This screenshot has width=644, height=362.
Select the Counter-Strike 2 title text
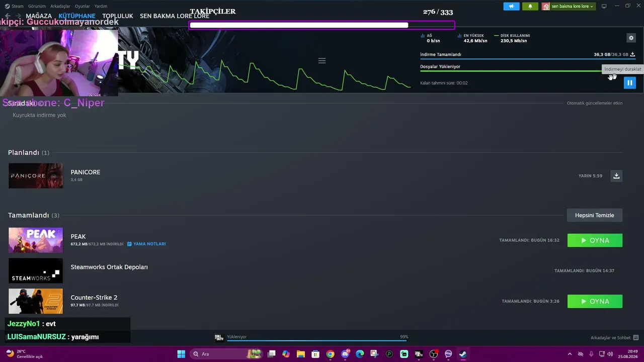point(94,298)
